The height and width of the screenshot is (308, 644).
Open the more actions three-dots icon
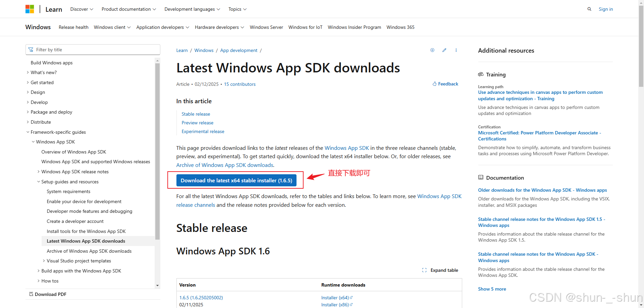tap(456, 50)
